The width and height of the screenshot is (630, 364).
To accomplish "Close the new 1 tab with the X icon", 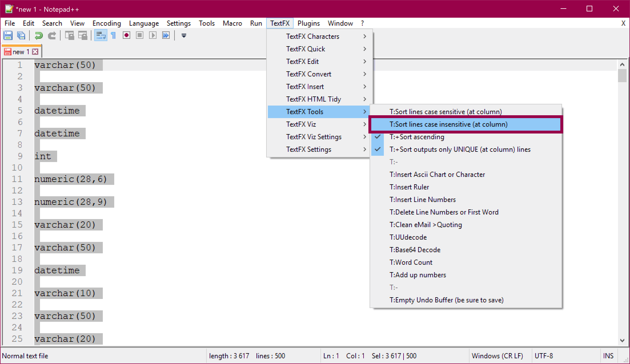I will click(x=35, y=52).
